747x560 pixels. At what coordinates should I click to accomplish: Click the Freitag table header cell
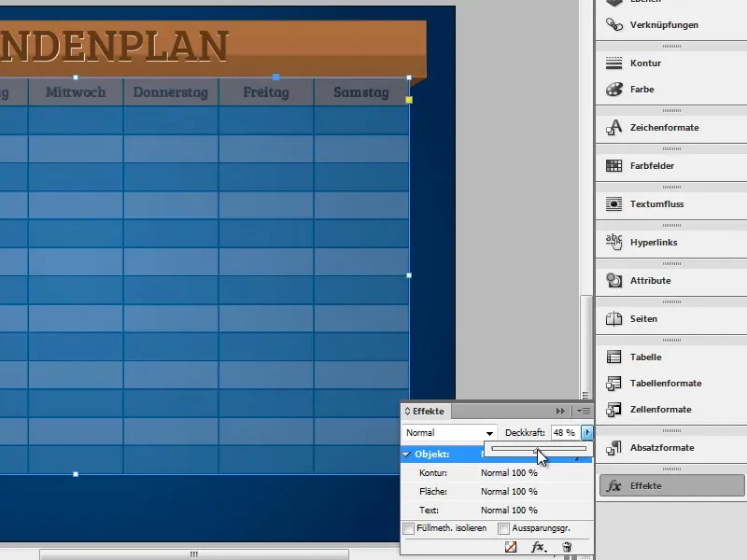pyautogui.click(x=266, y=91)
